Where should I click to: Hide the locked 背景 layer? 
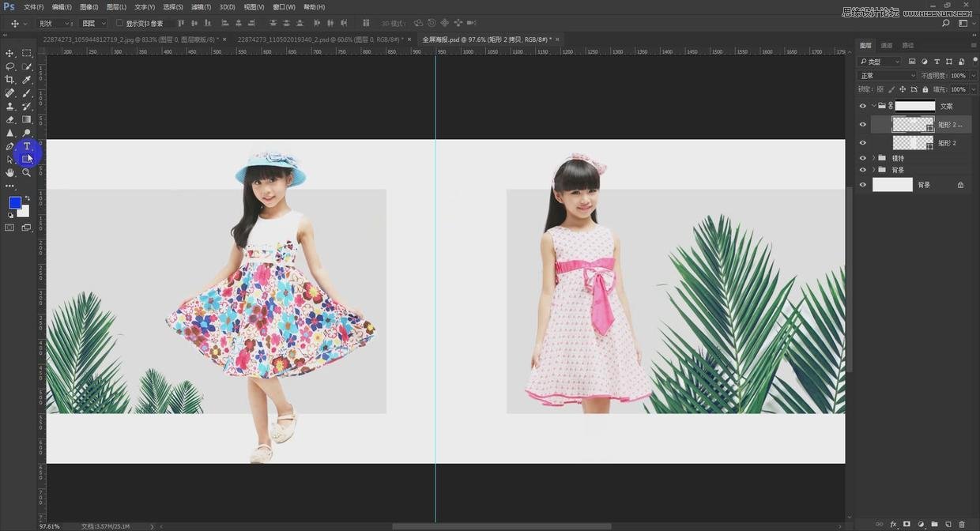(x=862, y=185)
